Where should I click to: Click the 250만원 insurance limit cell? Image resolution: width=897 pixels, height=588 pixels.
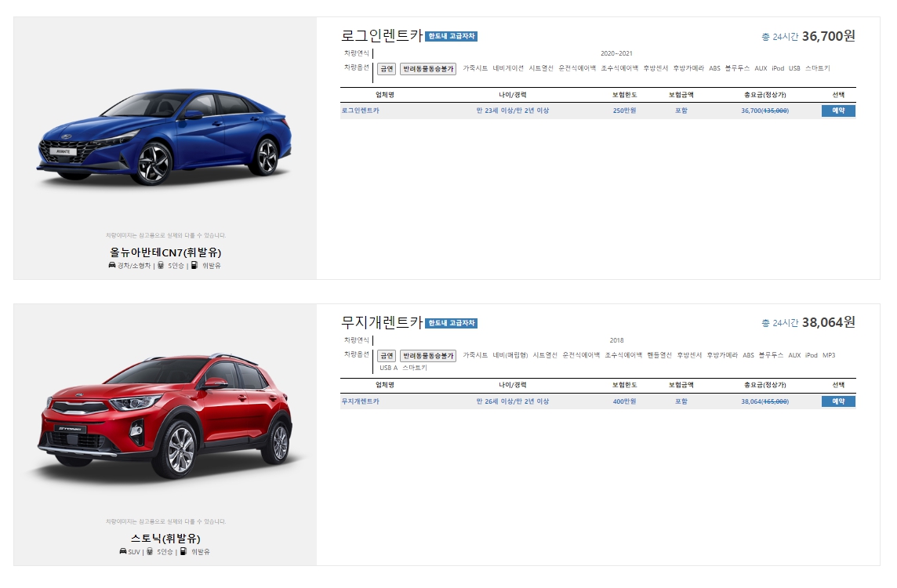[x=624, y=111]
